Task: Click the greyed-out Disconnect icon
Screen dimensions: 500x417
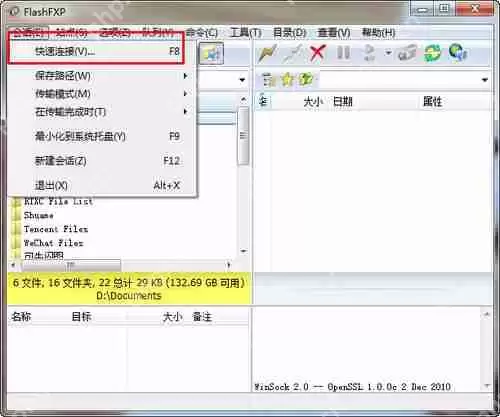Action: (293, 53)
